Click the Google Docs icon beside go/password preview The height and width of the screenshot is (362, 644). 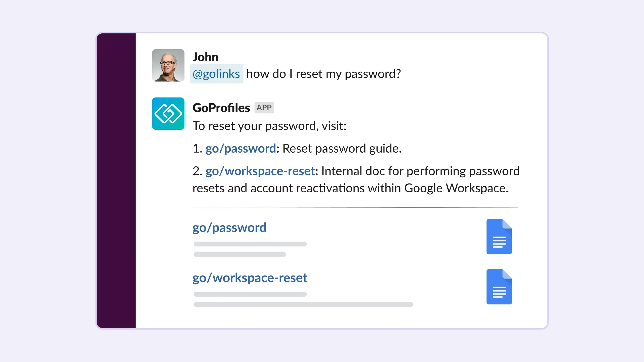click(499, 237)
